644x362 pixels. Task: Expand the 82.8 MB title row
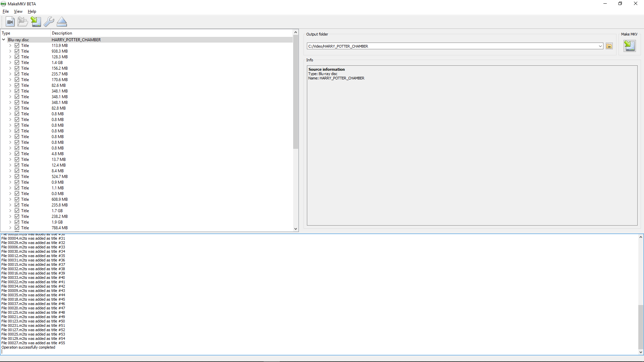point(10,108)
